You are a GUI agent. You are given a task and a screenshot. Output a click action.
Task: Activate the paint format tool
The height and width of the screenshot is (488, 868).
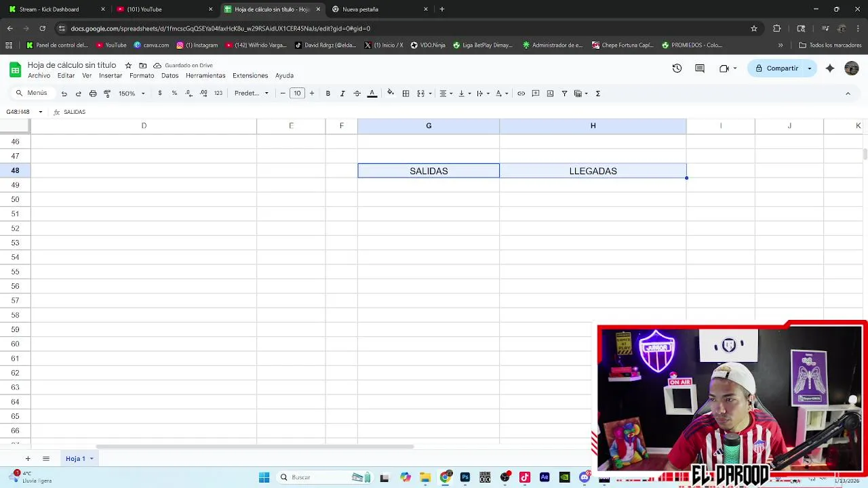pos(107,94)
